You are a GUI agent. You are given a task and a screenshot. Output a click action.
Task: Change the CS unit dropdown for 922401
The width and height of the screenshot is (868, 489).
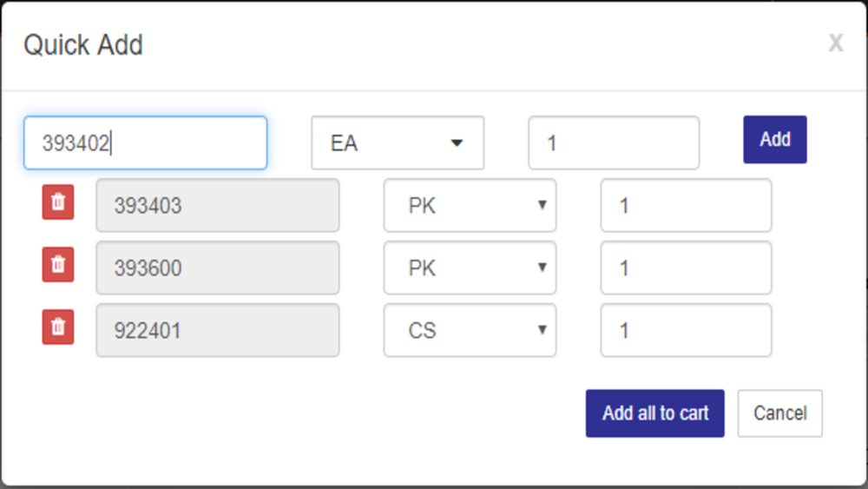[x=470, y=331]
